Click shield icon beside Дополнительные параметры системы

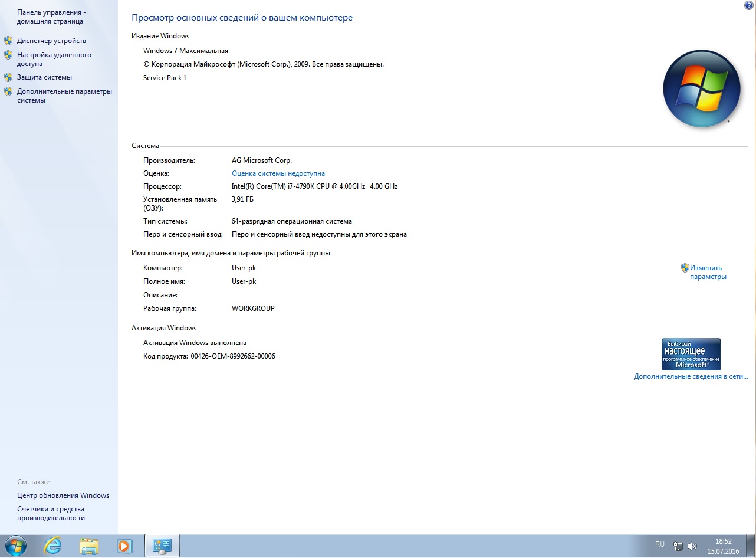point(8,91)
